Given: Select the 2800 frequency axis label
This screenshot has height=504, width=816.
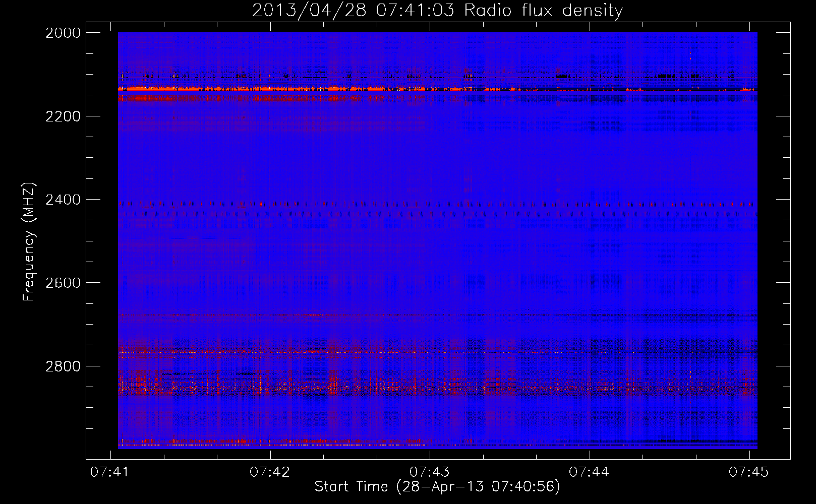Looking at the screenshot, I should [x=63, y=366].
